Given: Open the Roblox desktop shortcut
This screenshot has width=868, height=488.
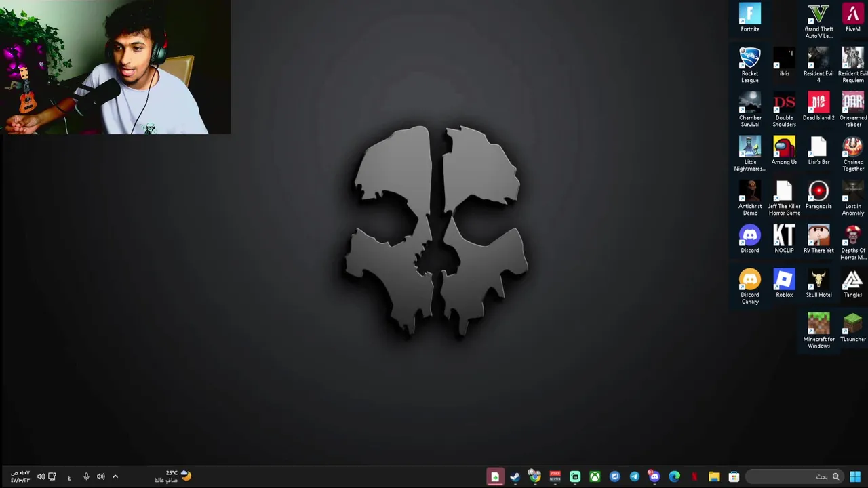Looking at the screenshot, I should pos(784,283).
